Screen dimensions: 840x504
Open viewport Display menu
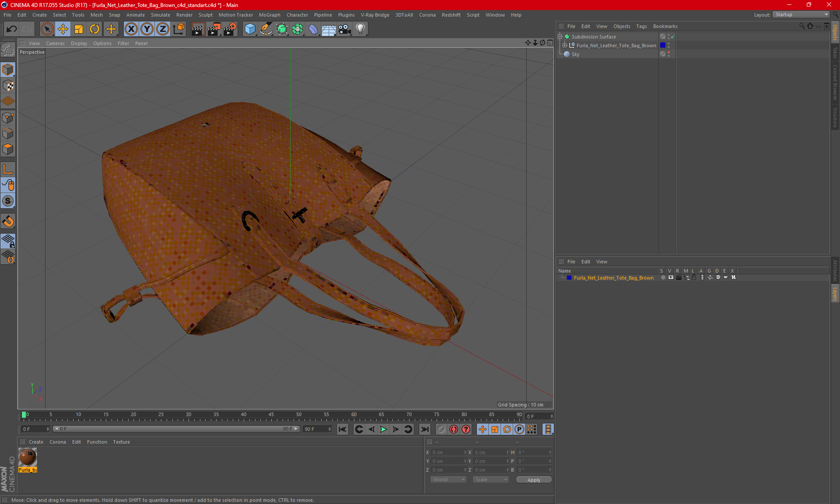79,43
